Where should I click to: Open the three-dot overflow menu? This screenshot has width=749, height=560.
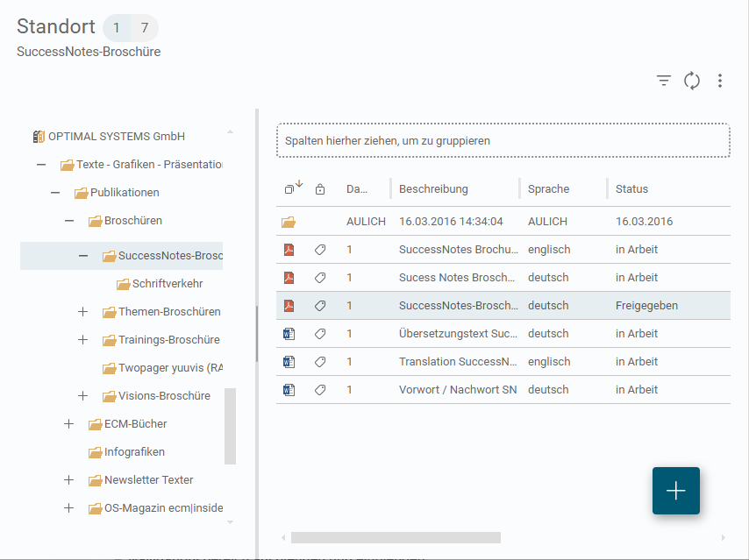pos(720,81)
